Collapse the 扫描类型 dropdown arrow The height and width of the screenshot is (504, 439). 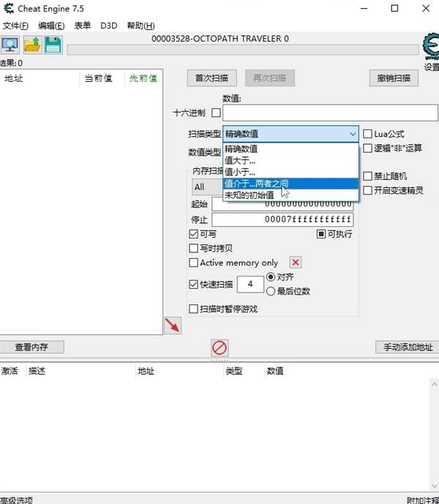point(353,134)
